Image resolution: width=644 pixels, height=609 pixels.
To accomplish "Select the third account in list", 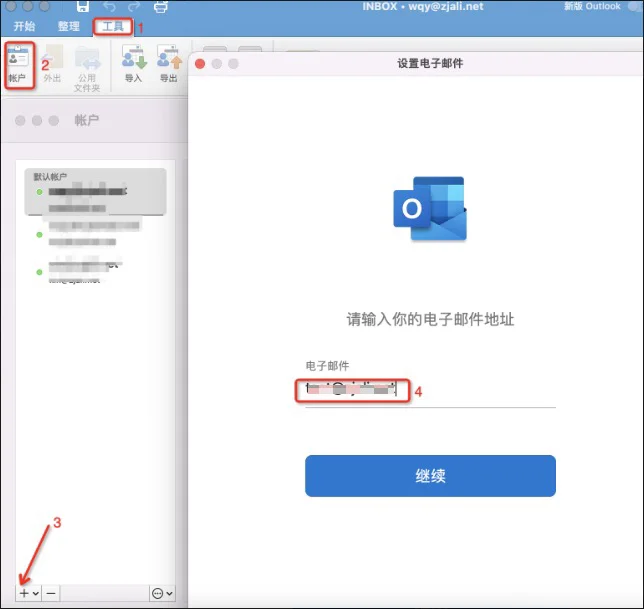I will (95, 272).
